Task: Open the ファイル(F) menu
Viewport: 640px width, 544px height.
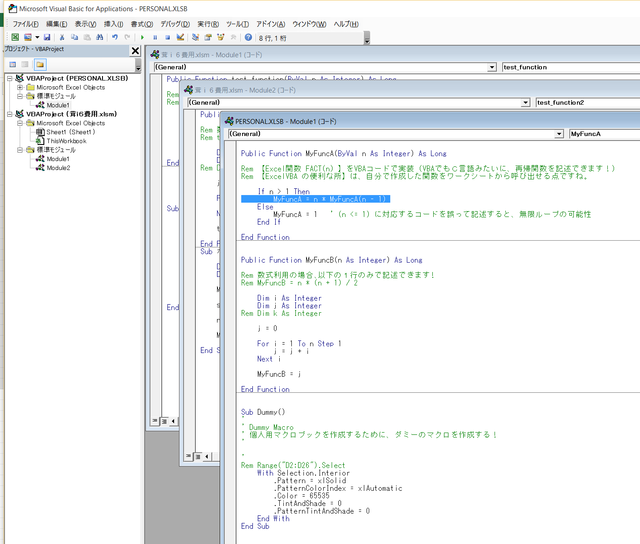Action: pyautogui.click(x=25, y=24)
